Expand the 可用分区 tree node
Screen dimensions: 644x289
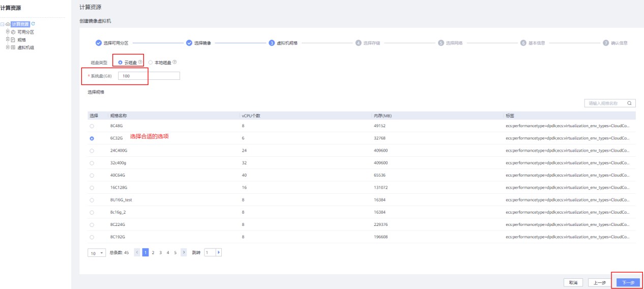coord(8,32)
